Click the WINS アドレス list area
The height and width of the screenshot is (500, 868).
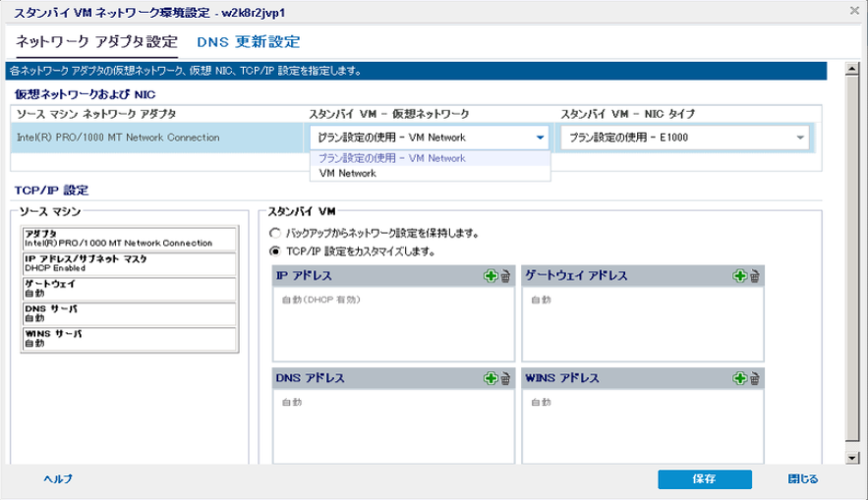(643, 426)
